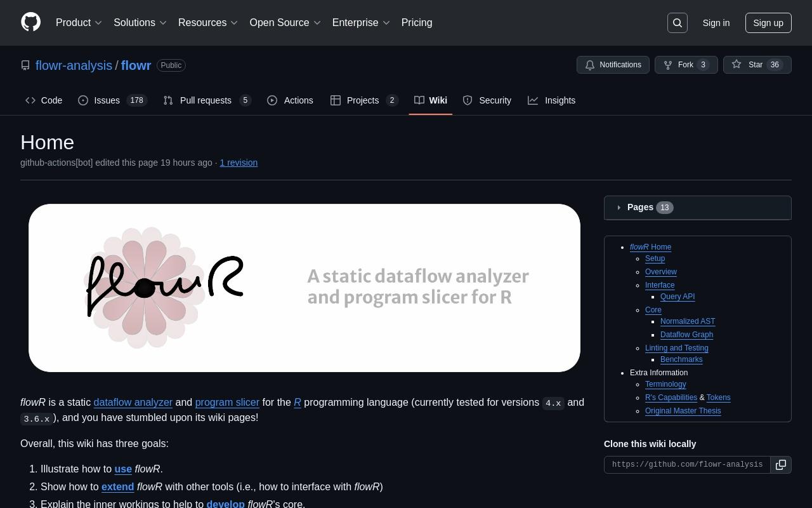
Task: Switch to the Issues tab
Action: pyautogui.click(x=112, y=100)
